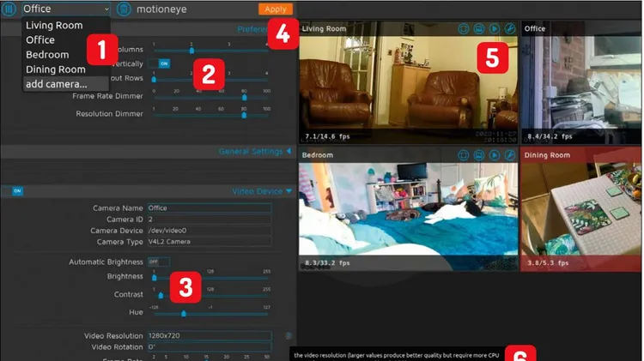Toggle the Video Device ON switch
The width and height of the screenshot is (644, 361).
point(13,190)
